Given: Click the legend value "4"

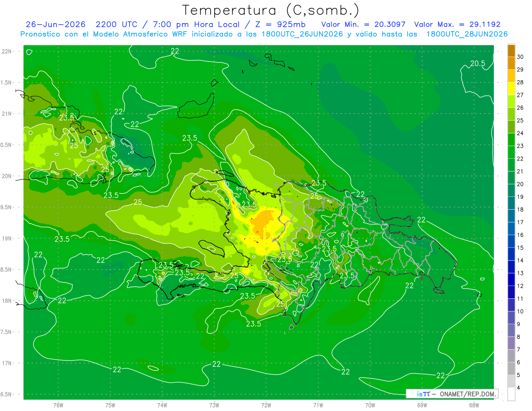Looking at the screenshot, I should point(519,388).
